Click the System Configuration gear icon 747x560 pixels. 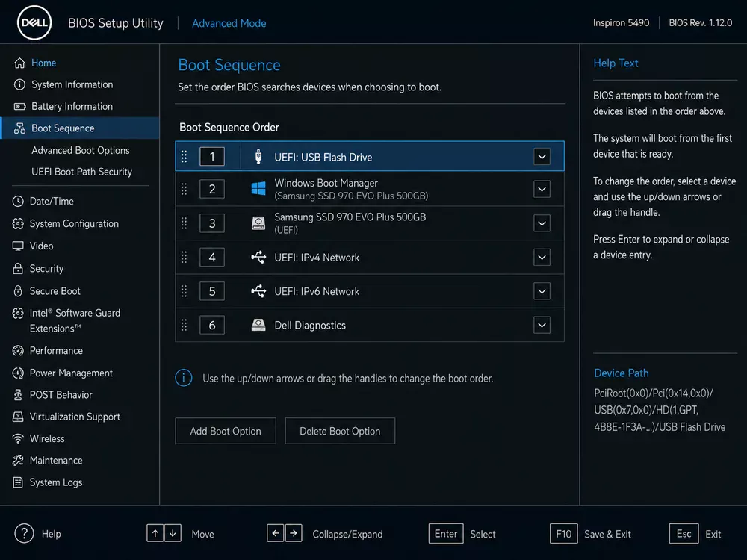18,224
